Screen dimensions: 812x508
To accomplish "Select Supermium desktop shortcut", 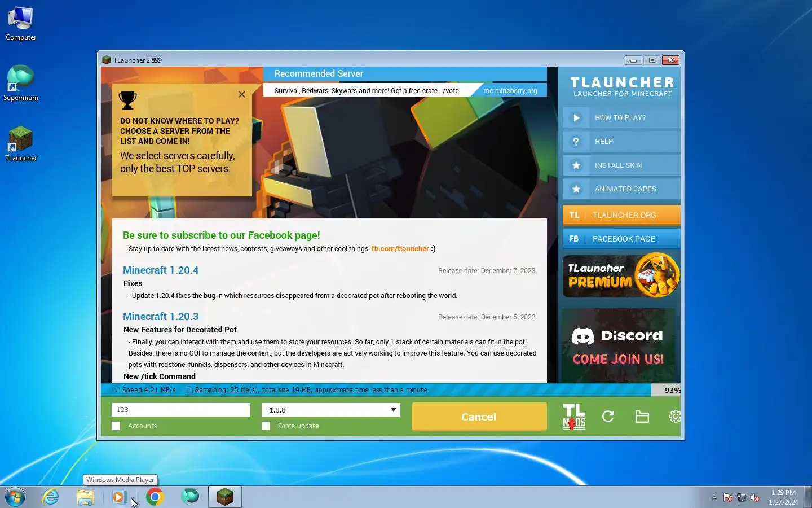I will click(21, 84).
